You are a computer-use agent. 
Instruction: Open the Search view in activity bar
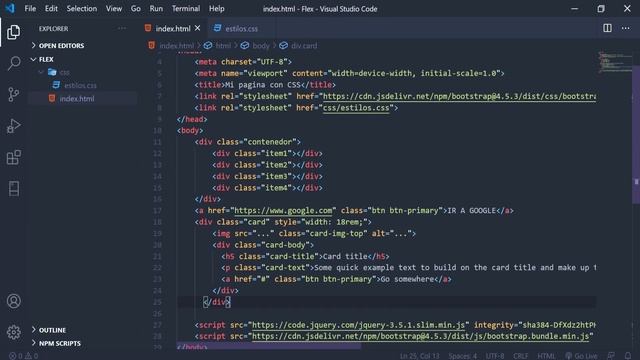(x=13, y=63)
